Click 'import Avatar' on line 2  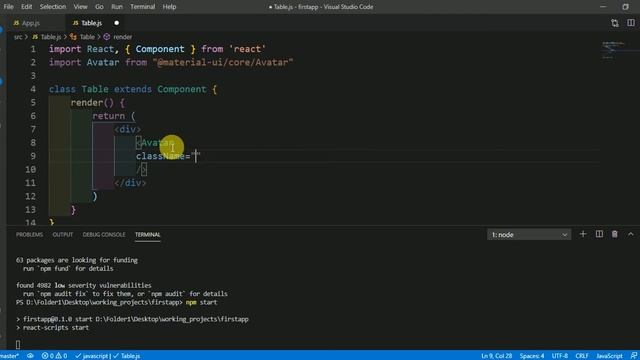[84, 62]
